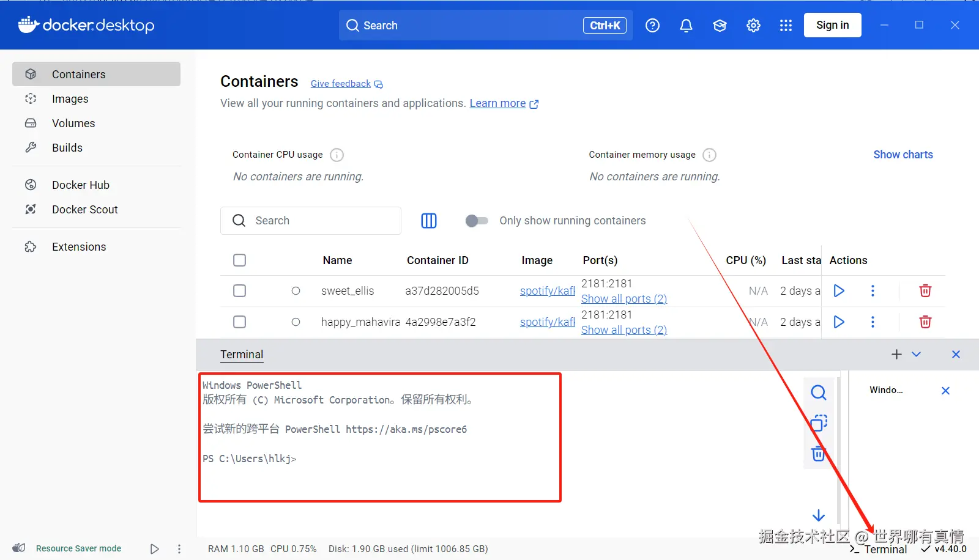Open Images in the sidebar

[x=96, y=99]
